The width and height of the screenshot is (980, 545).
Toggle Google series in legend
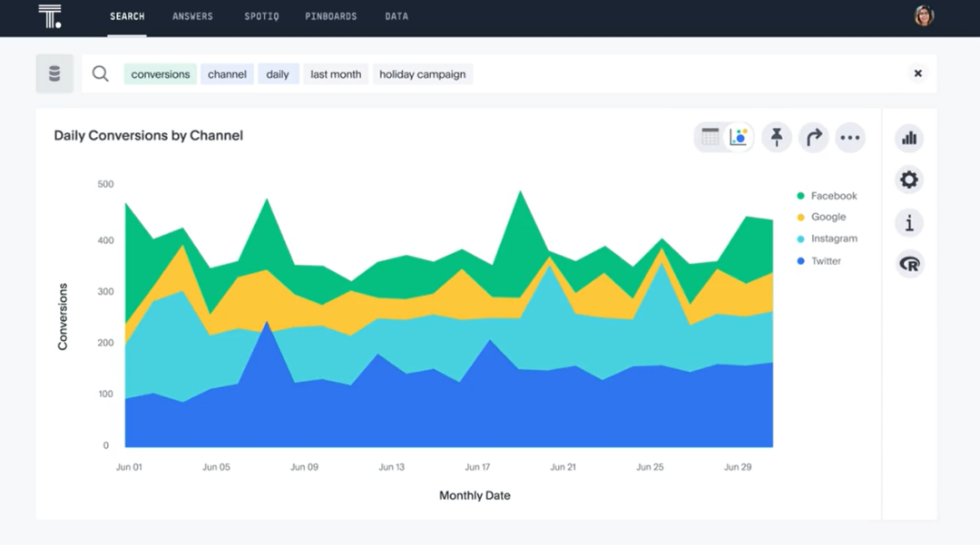[821, 217]
